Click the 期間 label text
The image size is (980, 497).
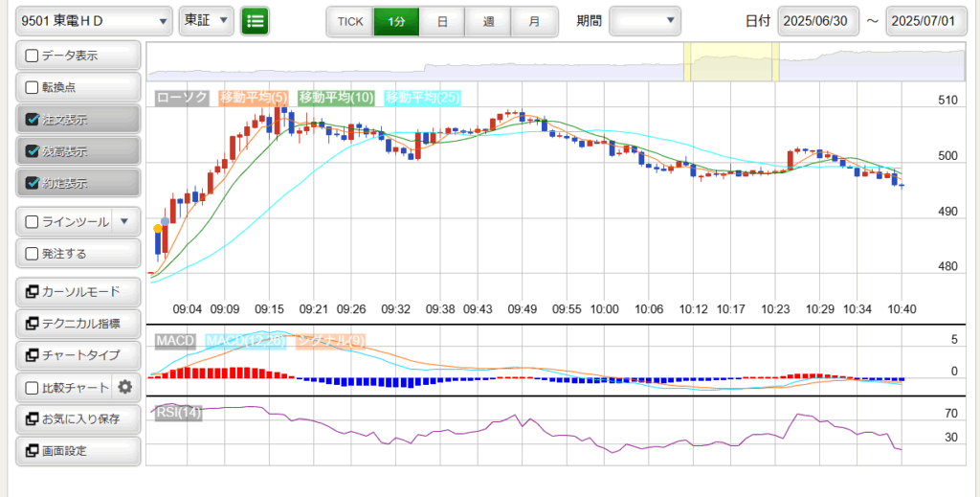[589, 21]
